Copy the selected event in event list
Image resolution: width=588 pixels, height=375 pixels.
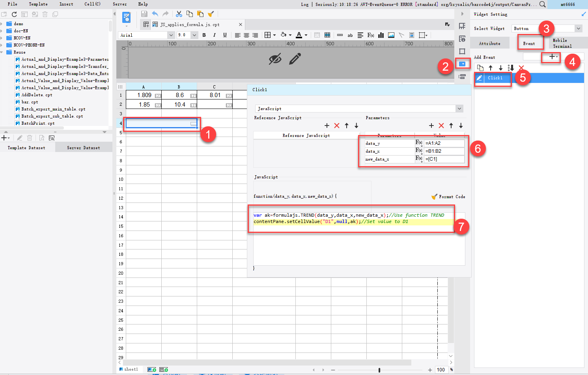[x=480, y=68]
